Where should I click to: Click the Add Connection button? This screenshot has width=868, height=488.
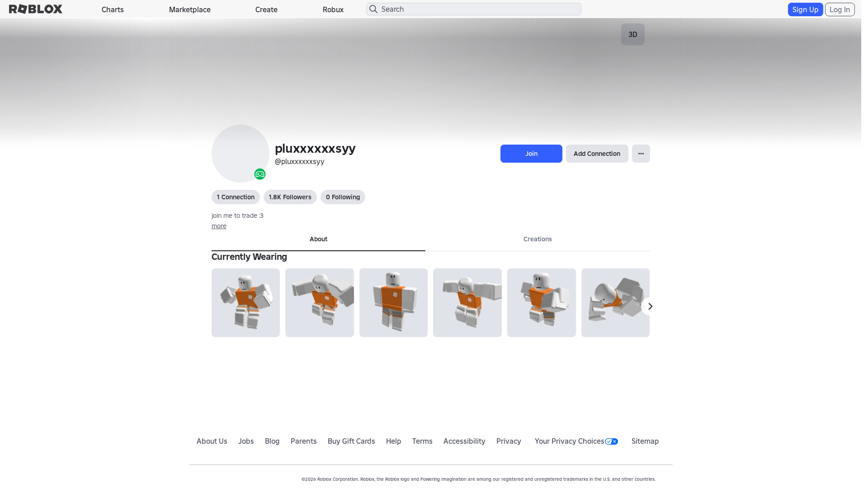[x=597, y=154]
